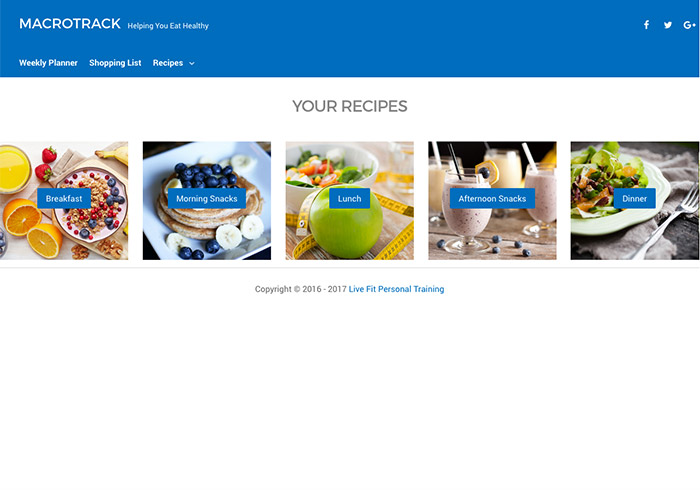The width and height of the screenshot is (700, 490).
Task: Open the Google Plus social icon
Action: coord(689,25)
